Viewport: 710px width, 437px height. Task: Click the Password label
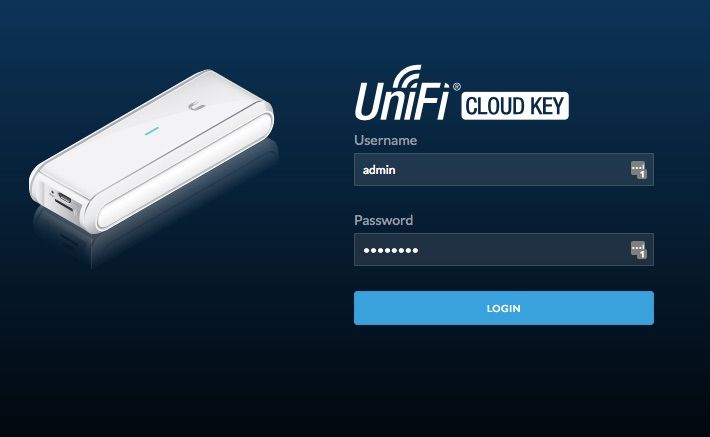coord(384,221)
